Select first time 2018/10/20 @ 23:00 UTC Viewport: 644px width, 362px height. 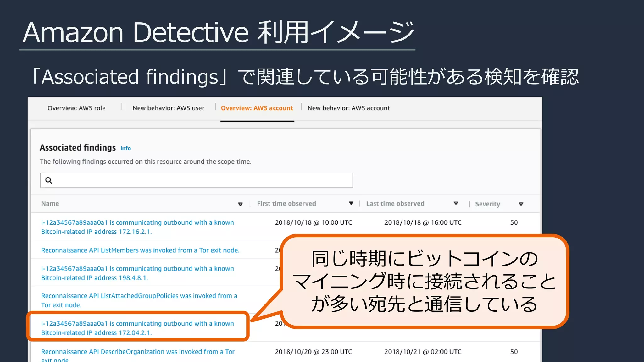click(x=314, y=352)
